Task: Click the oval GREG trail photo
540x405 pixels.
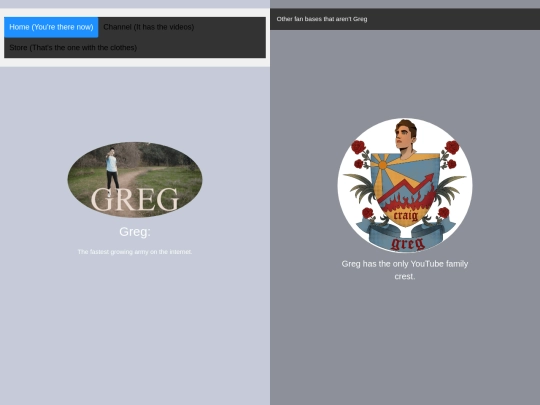Action: coord(135,179)
